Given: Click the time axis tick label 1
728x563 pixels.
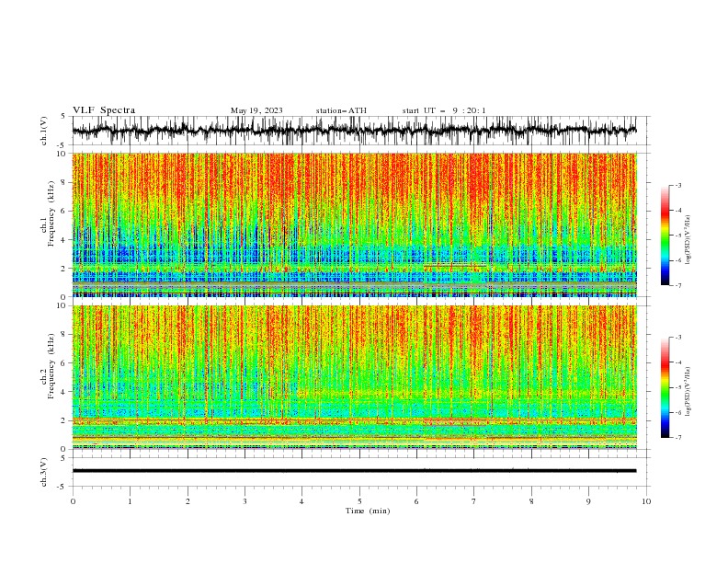Looking at the screenshot, I should coord(130,501).
